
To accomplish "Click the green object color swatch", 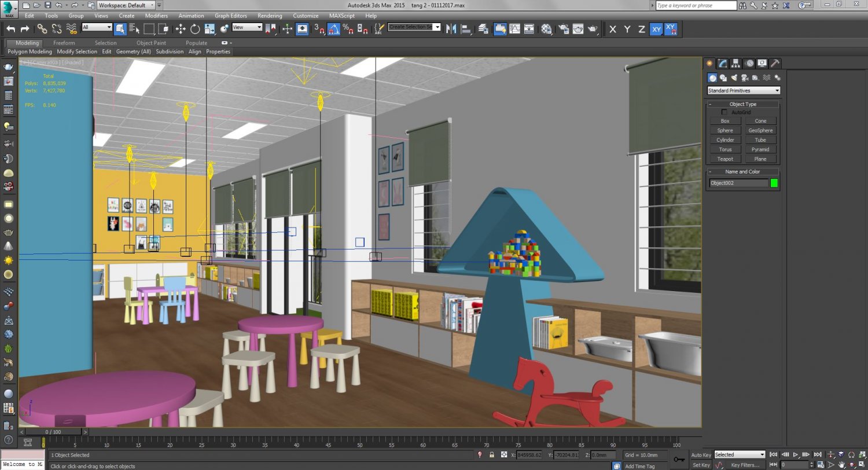I will pos(774,182).
